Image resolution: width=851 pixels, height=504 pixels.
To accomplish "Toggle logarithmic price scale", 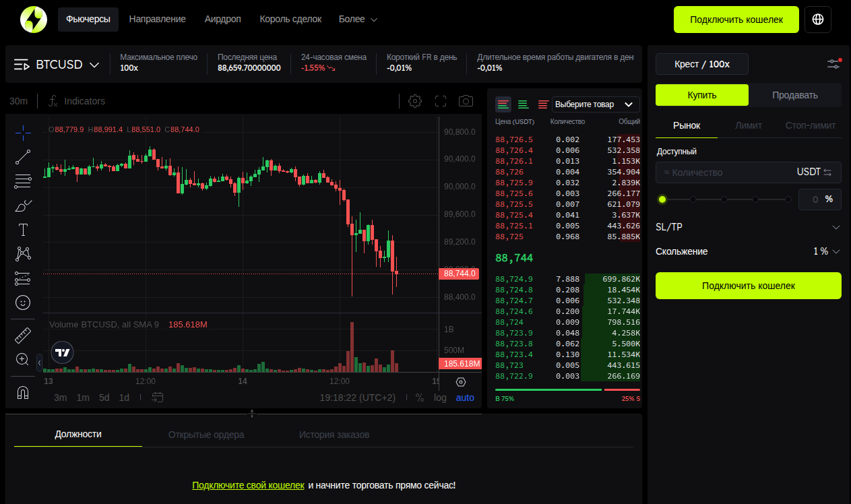I will [440, 398].
